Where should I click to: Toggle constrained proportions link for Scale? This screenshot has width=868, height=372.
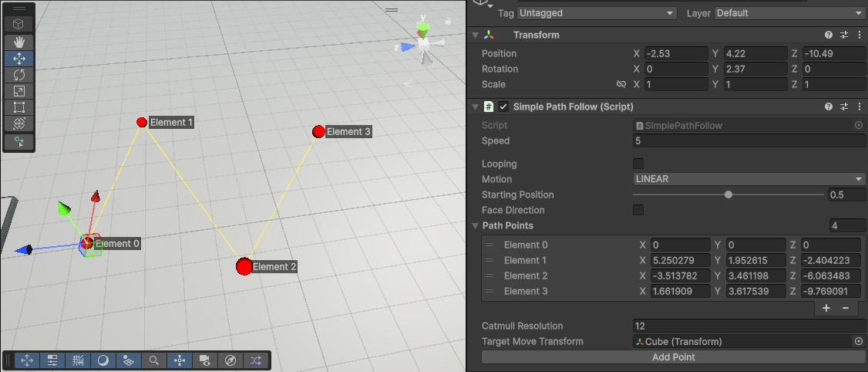[x=621, y=84]
